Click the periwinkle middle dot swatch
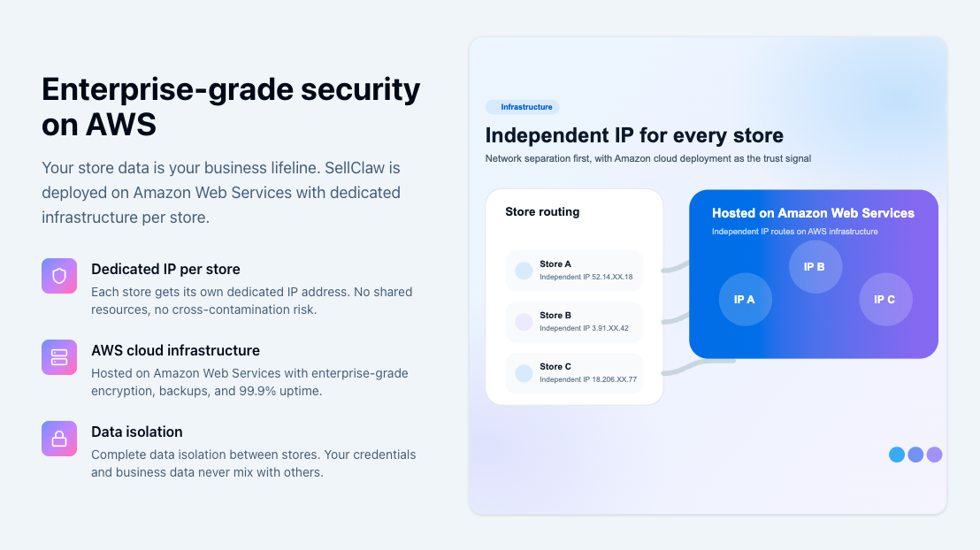The height and width of the screenshot is (550, 980). [x=915, y=455]
